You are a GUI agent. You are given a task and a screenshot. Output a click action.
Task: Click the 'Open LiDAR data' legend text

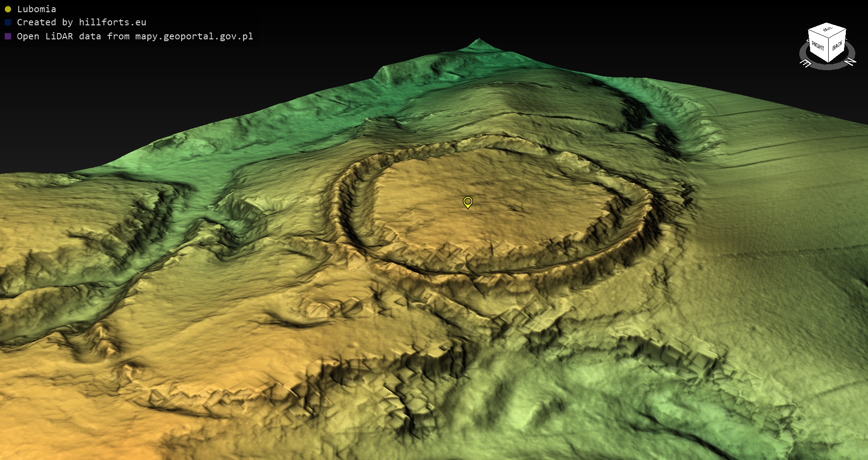click(x=59, y=36)
